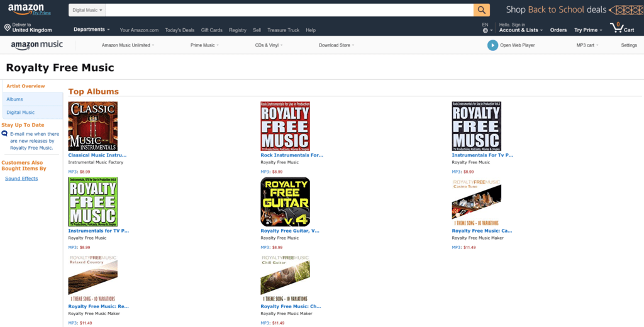The image size is (644, 327).
Task: Open the Royalty Free Music: Ch... title link
Action: (x=291, y=306)
